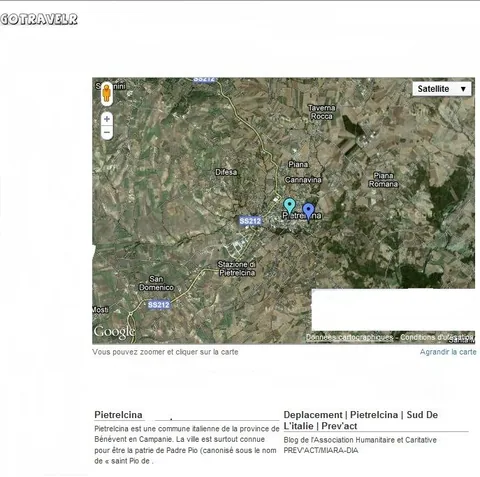Click the Street View pegman icon
480x477 pixels.
(106, 93)
